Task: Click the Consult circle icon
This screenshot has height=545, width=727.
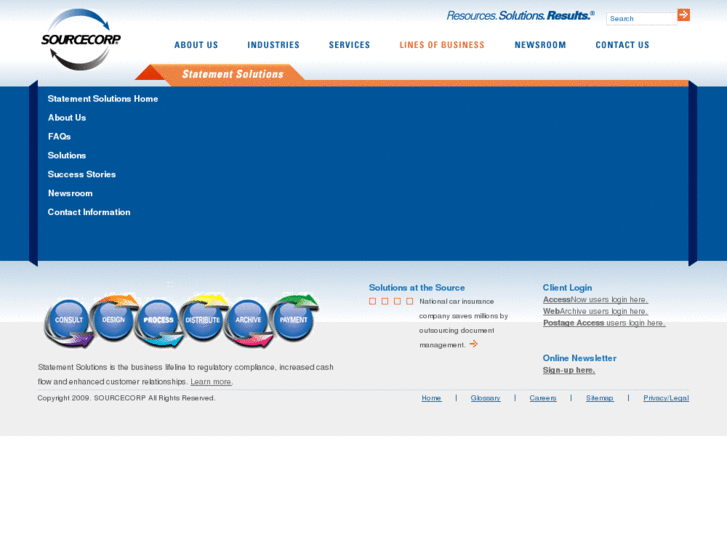Action: 69,320
